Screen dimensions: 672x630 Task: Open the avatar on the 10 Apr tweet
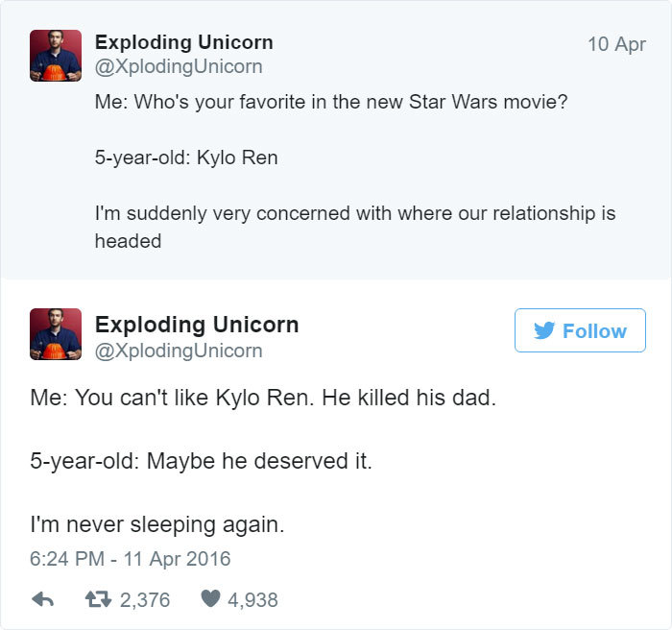[x=56, y=56]
